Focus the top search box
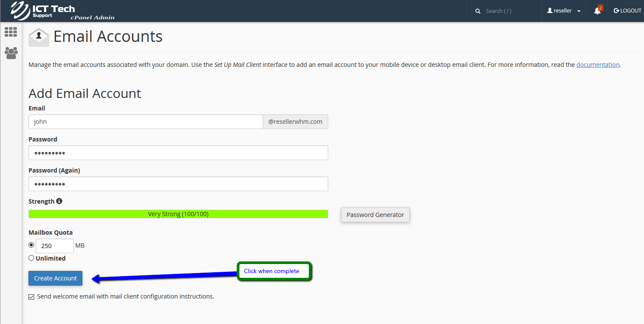 pyautogui.click(x=509, y=11)
